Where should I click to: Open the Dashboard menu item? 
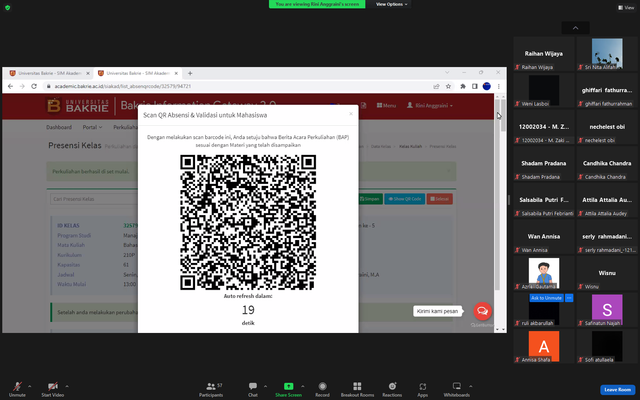point(59,127)
